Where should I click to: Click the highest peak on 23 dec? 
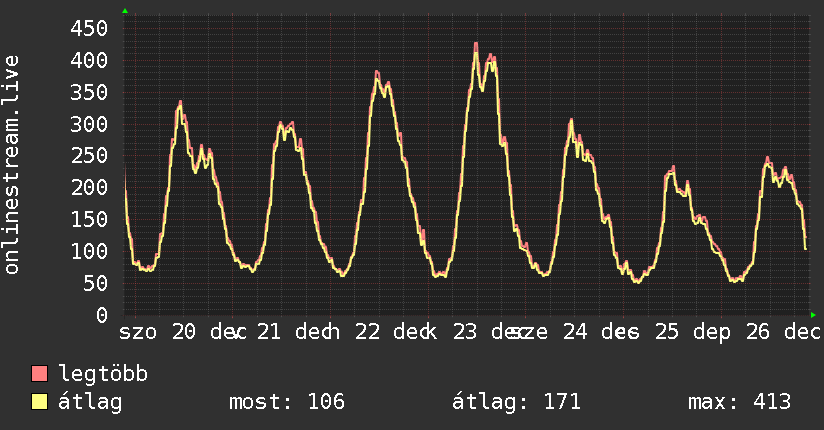click(476, 45)
